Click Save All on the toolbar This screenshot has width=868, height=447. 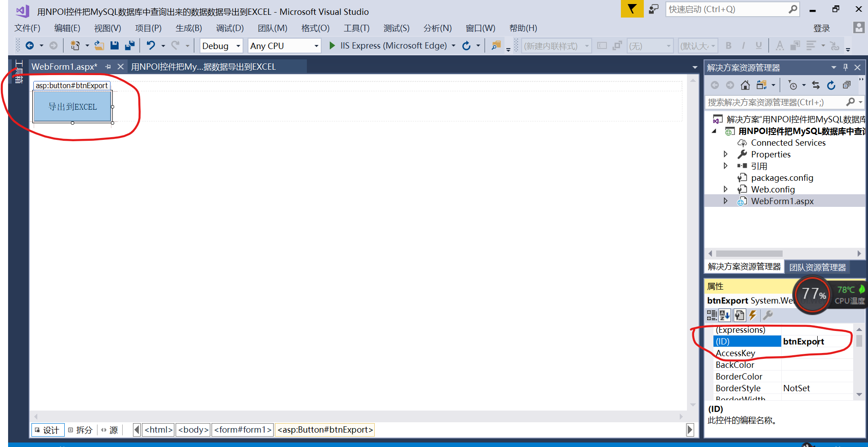tap(130, 45)
